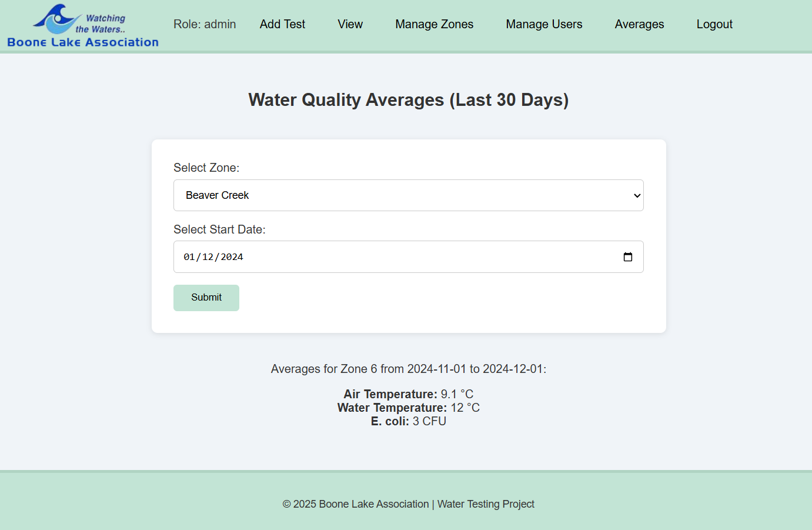812x530 pixels.
Task: Navigate to Manage Zones
Action: tap(434, 24)
